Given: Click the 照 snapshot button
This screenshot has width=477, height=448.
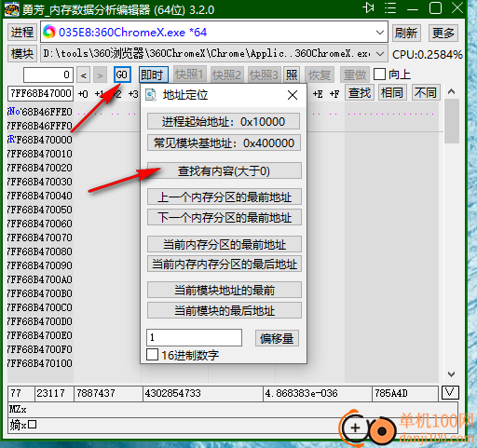Looking at the screenshot, I should click(x=292, y=75).
